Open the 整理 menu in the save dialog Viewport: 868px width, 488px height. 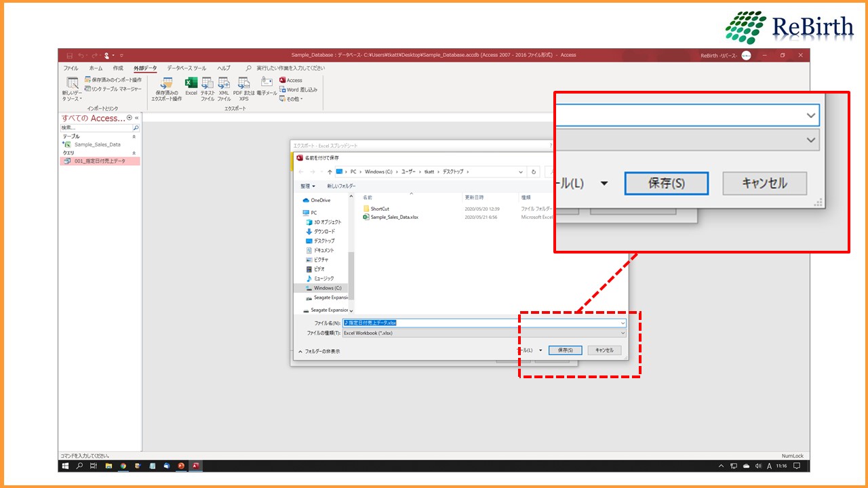coord(309,186)
